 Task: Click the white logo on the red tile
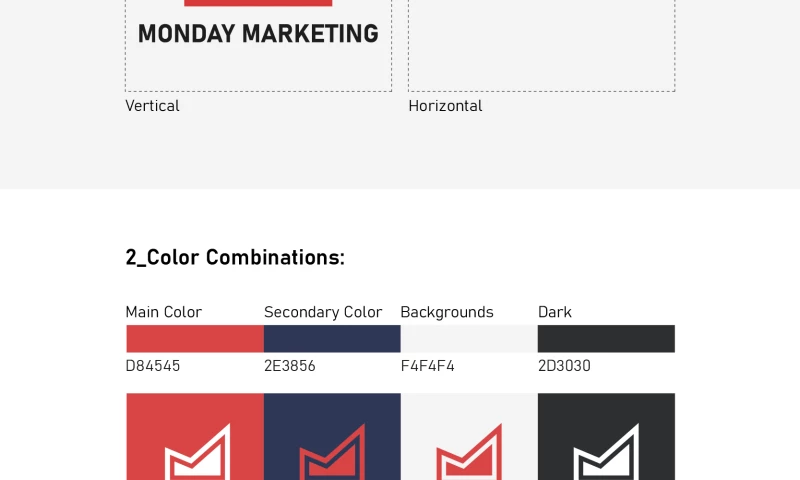pyautogui.click(x=197, y=455)
